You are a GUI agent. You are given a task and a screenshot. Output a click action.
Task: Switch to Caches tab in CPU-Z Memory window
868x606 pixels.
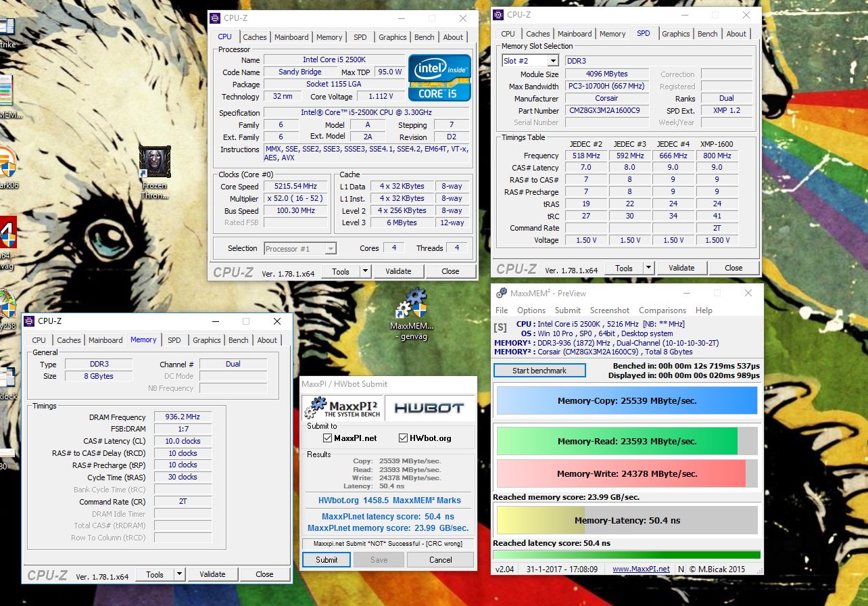point(69,340)
